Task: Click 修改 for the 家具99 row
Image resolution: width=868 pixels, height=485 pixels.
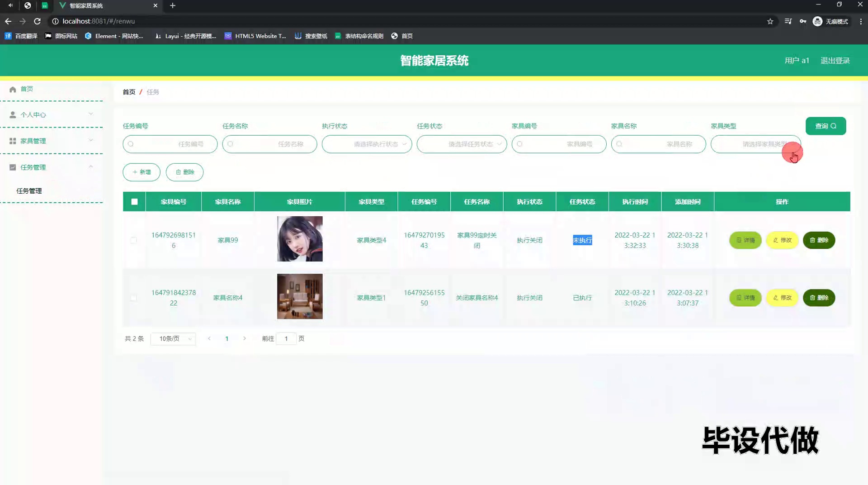Action: point(782,240)
